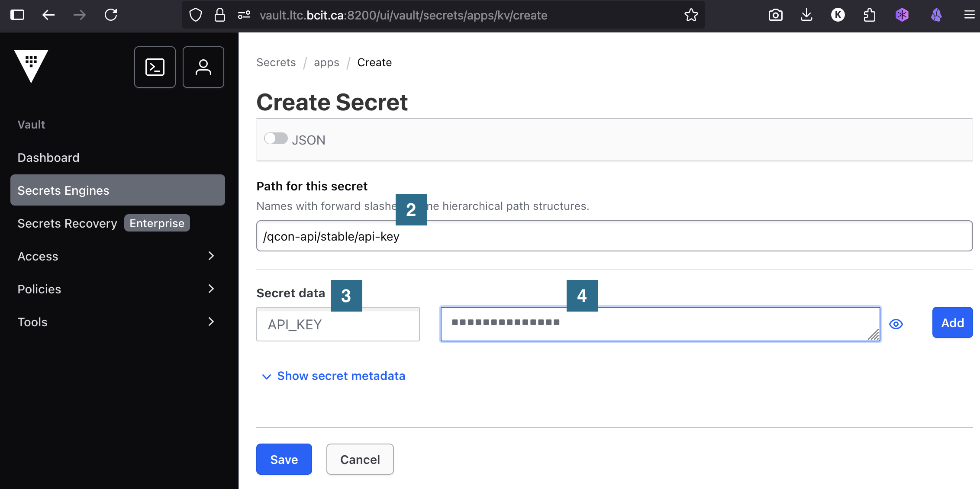The height and width of the screenshot is (489, 980).
Task: Switch the editor to JSON mode
Action: pos(276,139)
